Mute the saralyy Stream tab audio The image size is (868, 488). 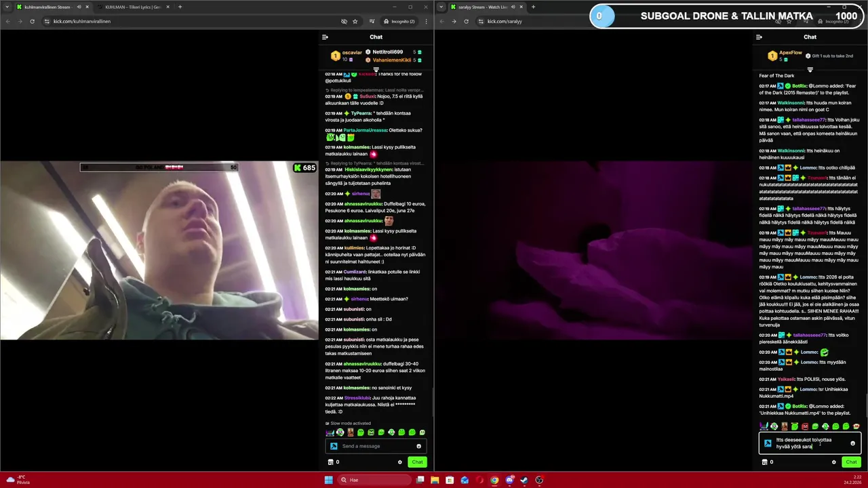click(513, 7)
